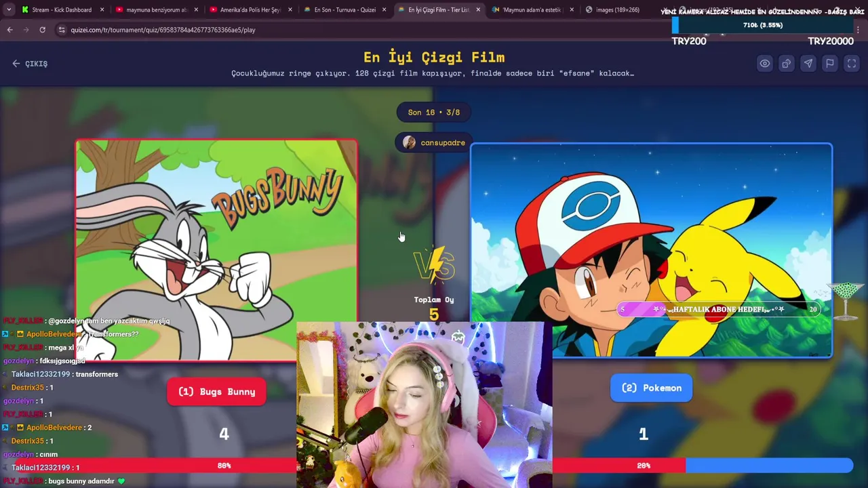Screen dimensions: 868x488
Task: Click the Son 16 • 3/8 round badge
Action: coord(434,113)
